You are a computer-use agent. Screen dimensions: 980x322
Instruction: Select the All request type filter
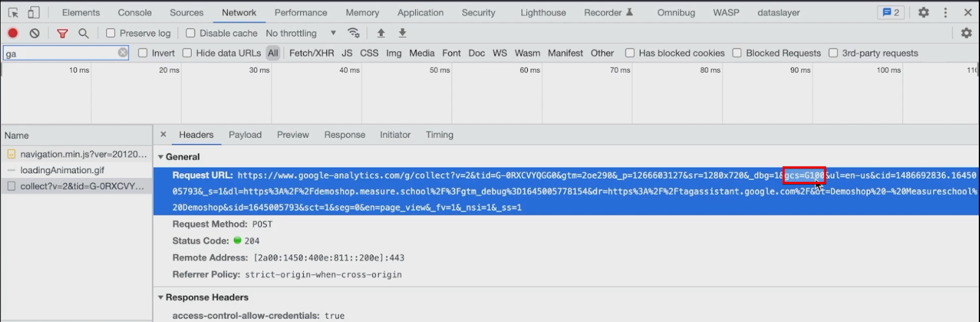[x=273, y=53]
